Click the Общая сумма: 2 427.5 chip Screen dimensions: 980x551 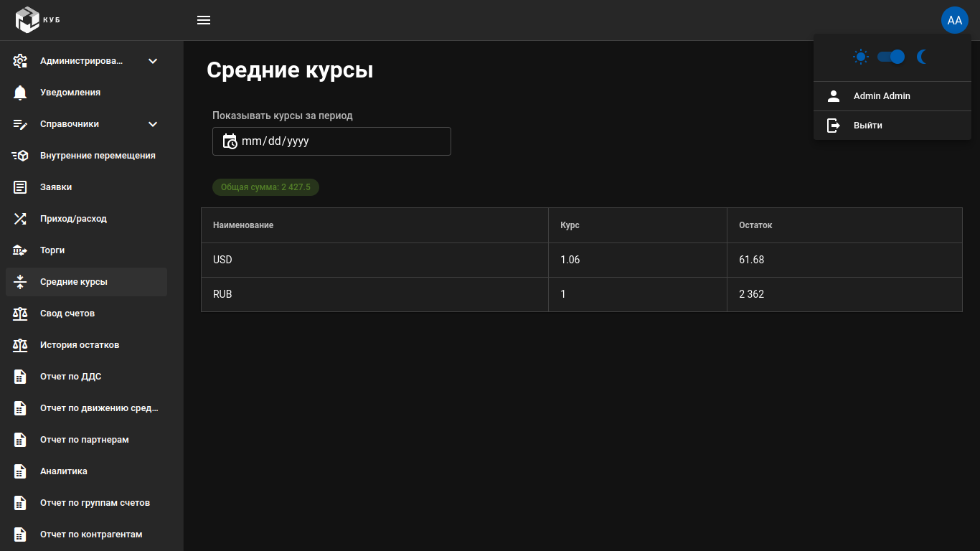click(265, 187)
